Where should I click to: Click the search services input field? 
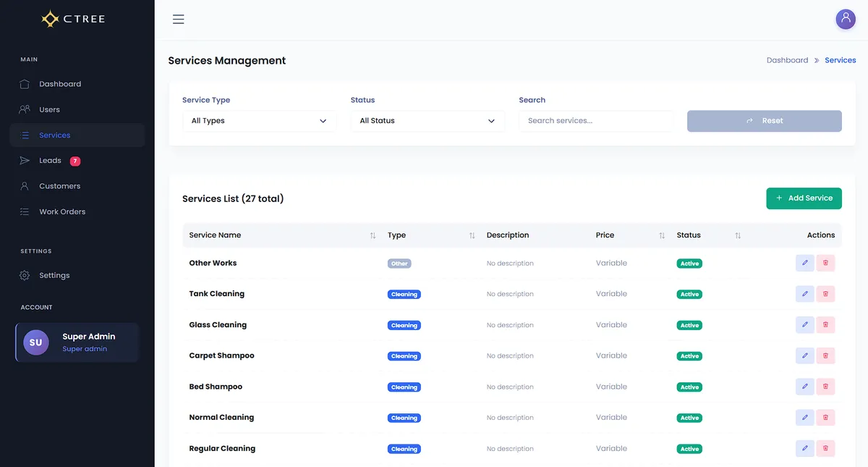(595, 120)
